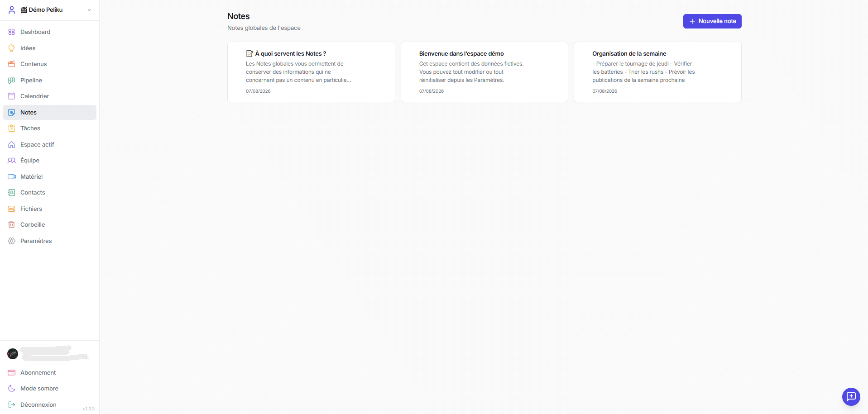Image resolution: width=868 pixels, height=414 pixels.
Task: Click the Déconnexion logout arrow icon
Action: (x=12, y=405)
